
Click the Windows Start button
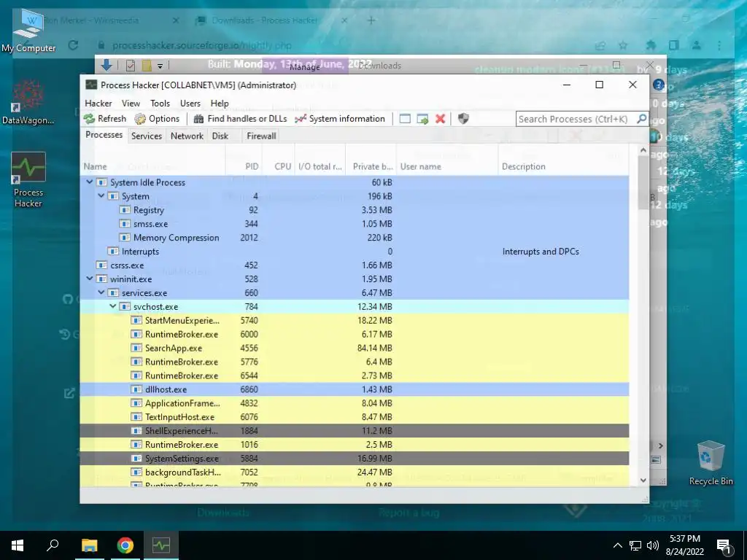pyautogui.click(x=18, y=545)
